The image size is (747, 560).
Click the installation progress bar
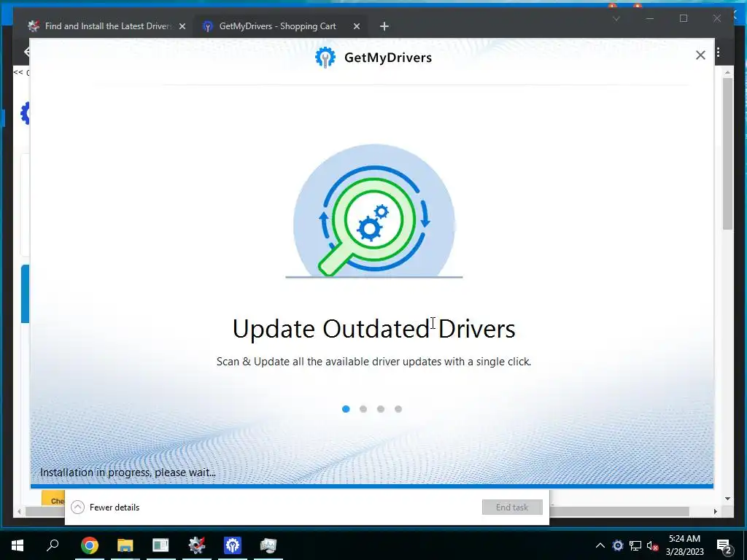[372, 486]
